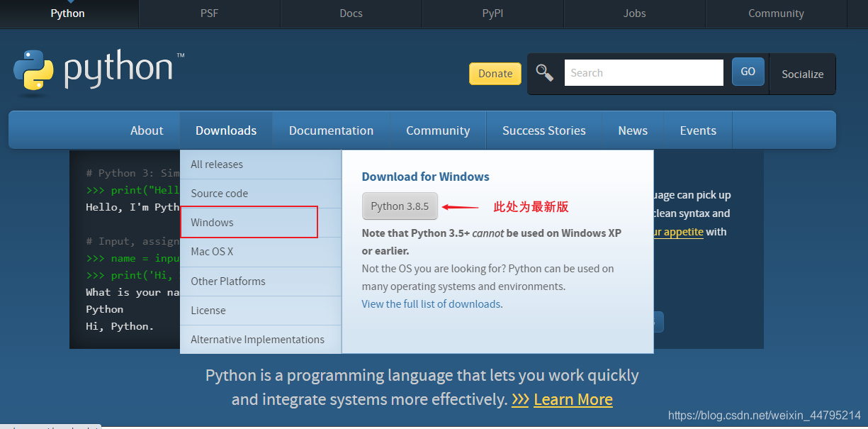
Task: Open the About navigation menu
Action: [147, 130]
